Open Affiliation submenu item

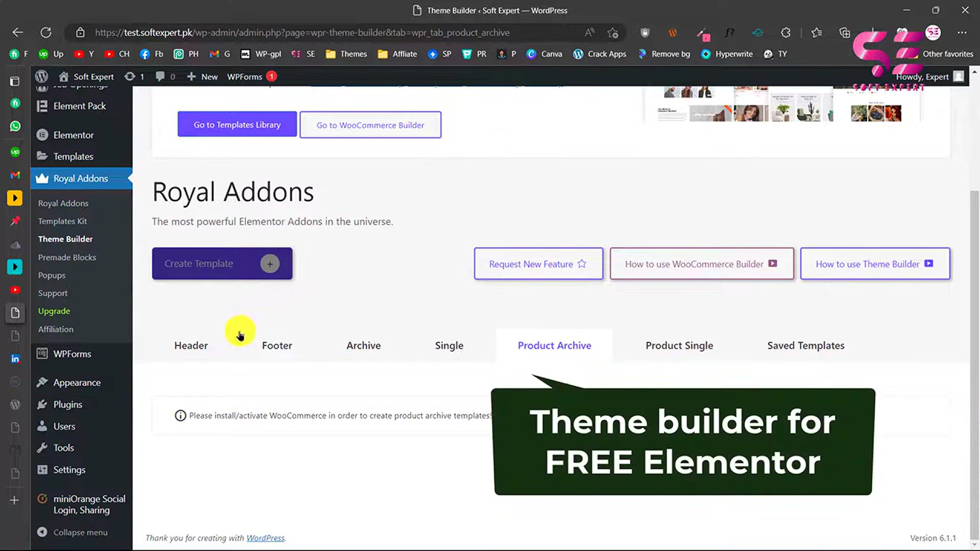56,330
